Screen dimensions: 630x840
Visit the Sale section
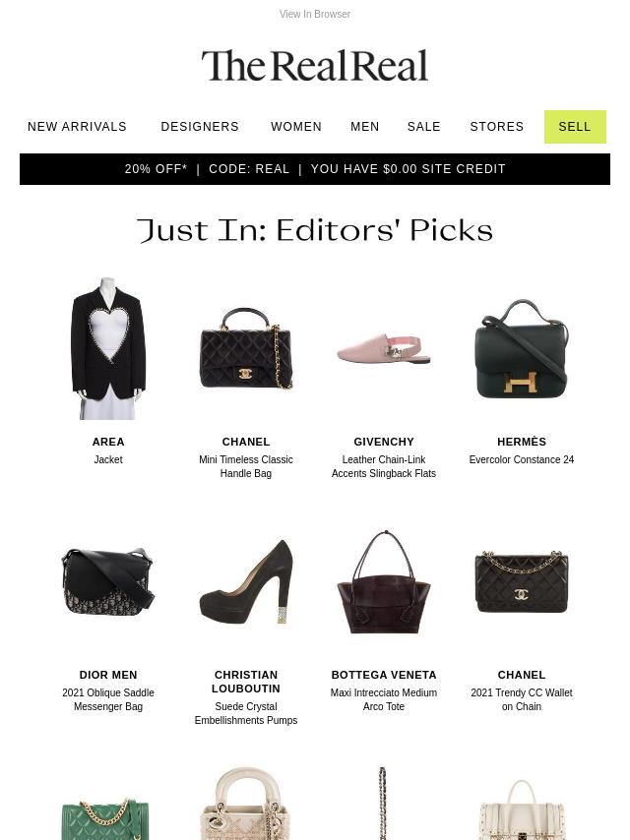pyautogui.click(x=424, y=127)
